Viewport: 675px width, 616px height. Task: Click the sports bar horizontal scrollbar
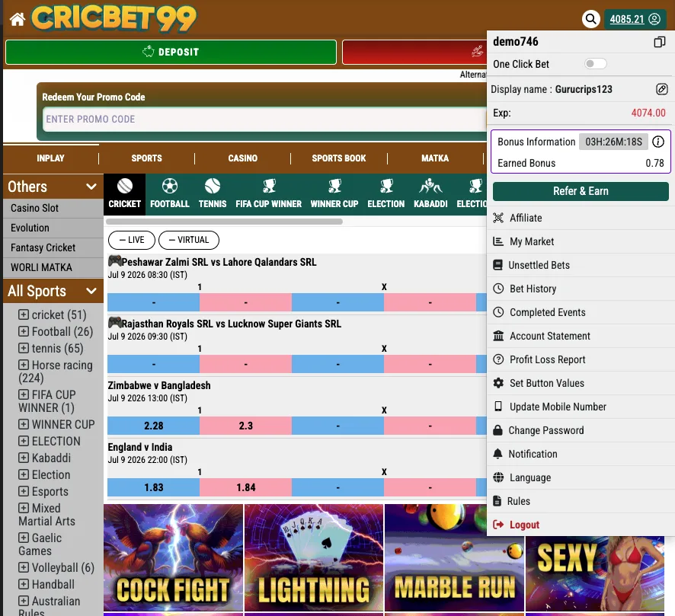(x=224, y=222)
